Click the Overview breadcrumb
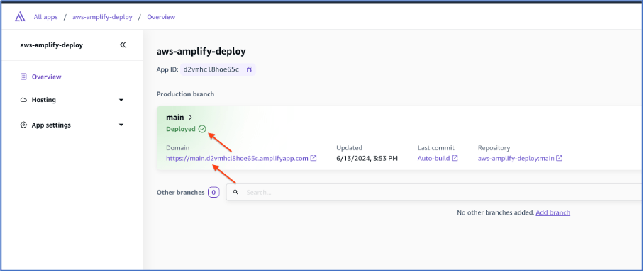This screenshot has height=272, width=644. pos(161,17)
